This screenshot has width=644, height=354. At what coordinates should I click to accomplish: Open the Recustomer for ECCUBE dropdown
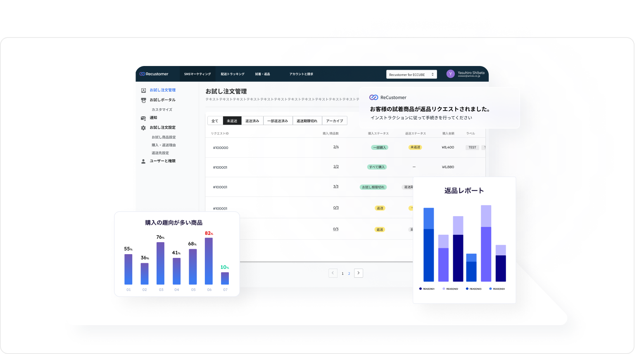(x=411, y=75)
